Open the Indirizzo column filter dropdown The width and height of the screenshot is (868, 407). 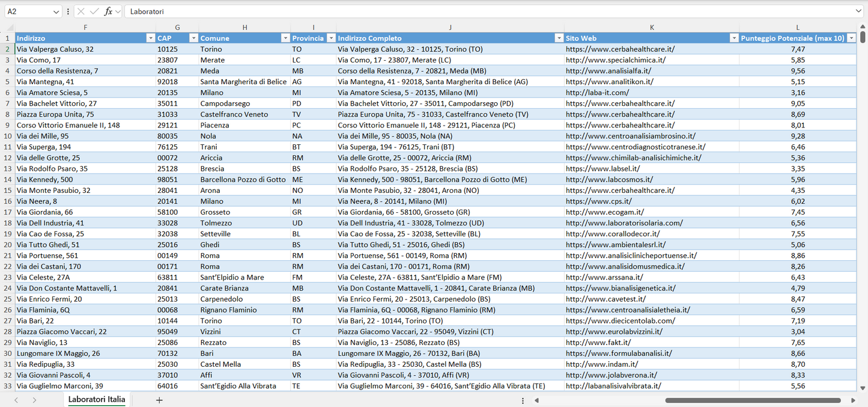coord(150,38)
